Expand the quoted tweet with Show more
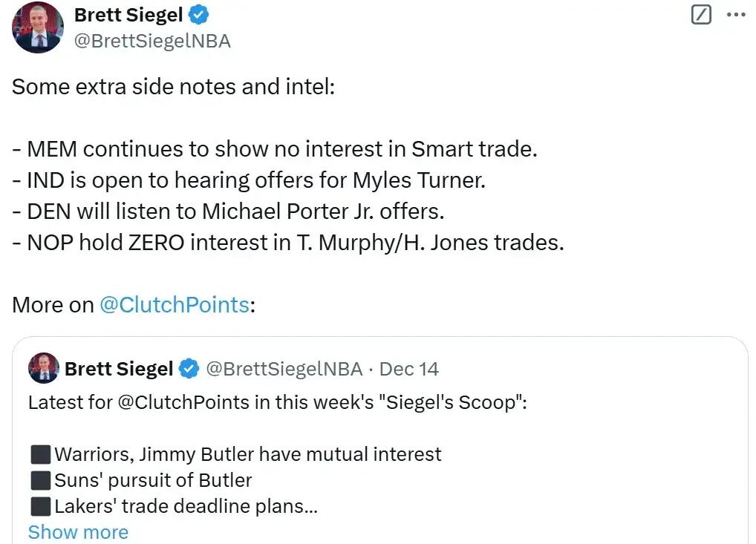Screen dimensions: 756x544 pyautogui.click(x=78, y=532)
